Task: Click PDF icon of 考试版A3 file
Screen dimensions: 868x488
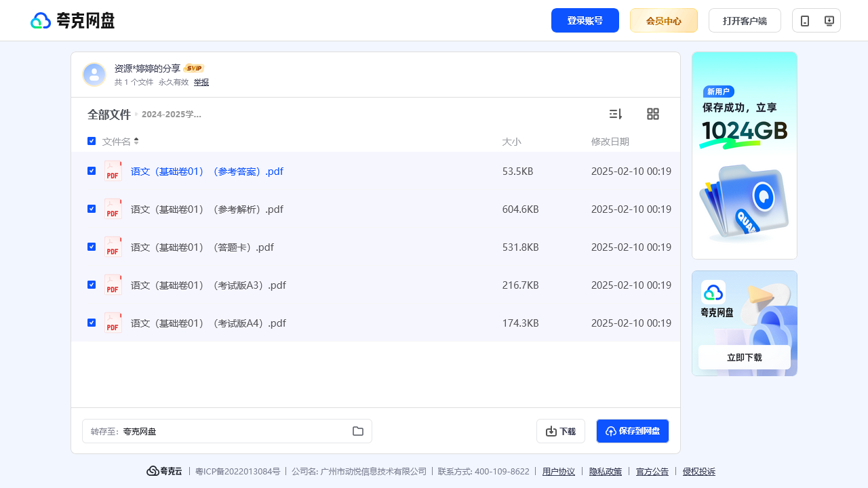Action: point(113,285)
